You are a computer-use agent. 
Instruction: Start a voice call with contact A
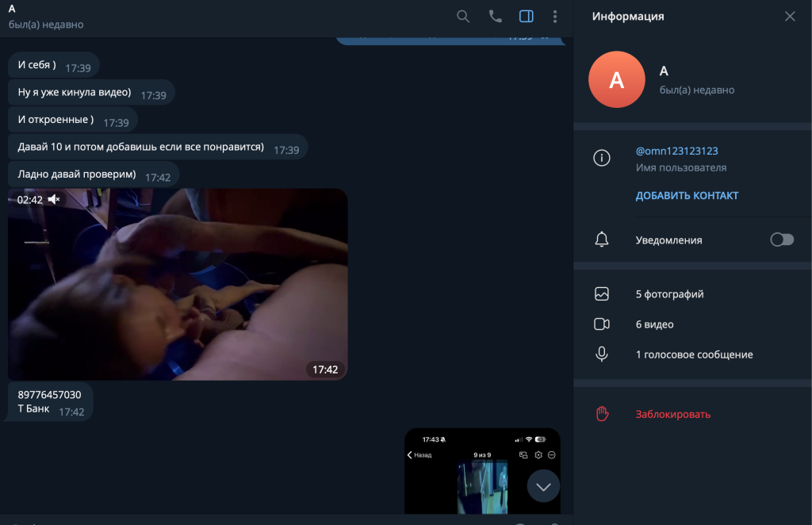[495, 16]
